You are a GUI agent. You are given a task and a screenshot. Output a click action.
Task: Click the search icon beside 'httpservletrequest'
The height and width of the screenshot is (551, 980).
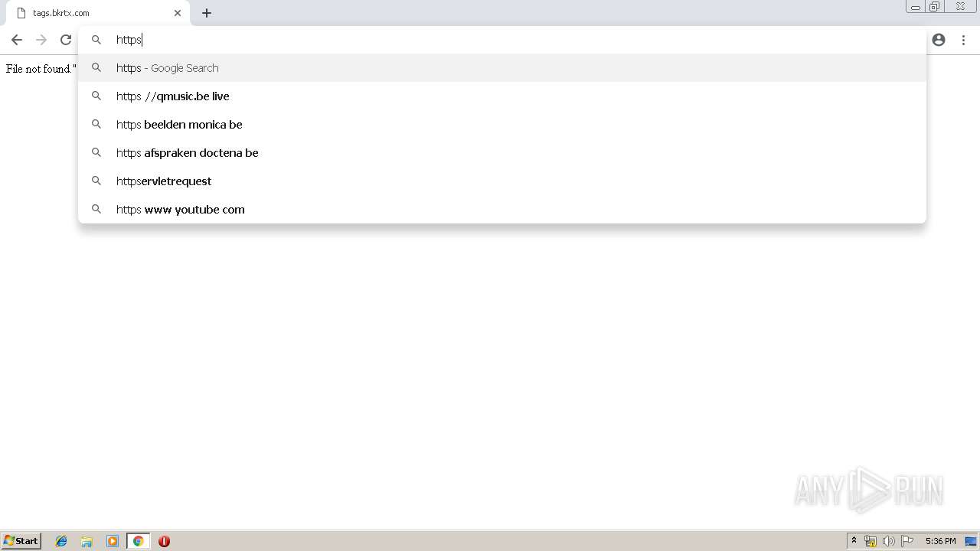tap(96, 181)
